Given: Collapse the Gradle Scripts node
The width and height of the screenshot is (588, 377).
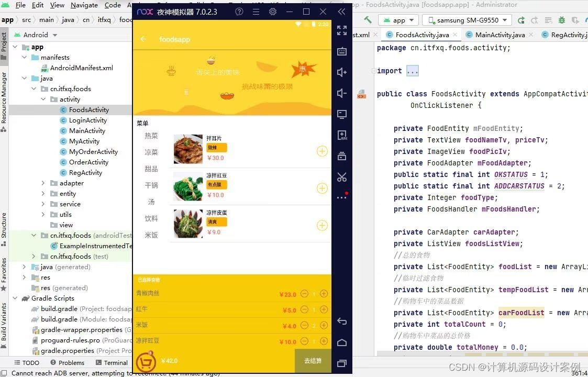Looking at the screenshot, I should [15, 298].
